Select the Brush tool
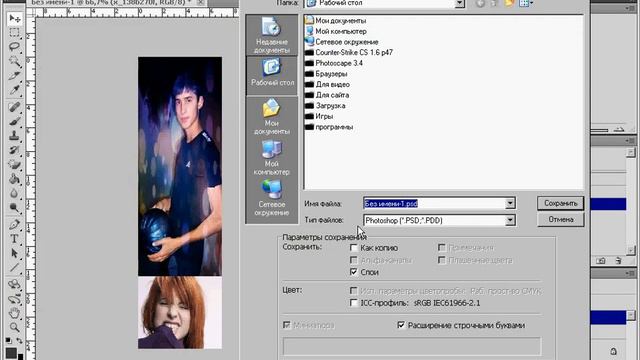This screenshot has height=360, width=640. point(15,121)
